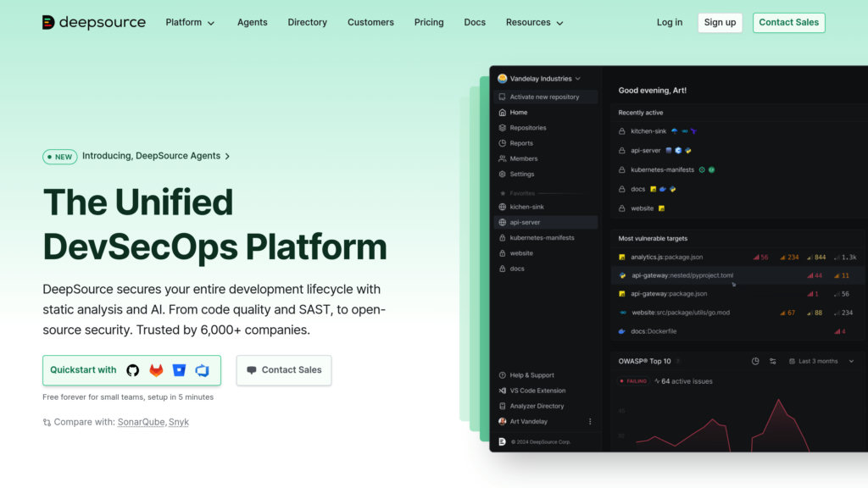Expand the Resources dropdown menu
868x488 pixels.
tap(534, 23)
